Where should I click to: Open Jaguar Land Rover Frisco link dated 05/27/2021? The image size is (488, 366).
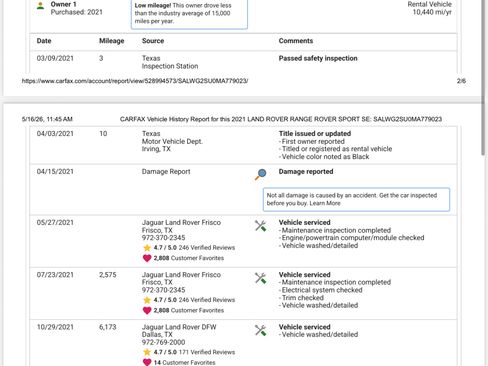coord(181,222)
